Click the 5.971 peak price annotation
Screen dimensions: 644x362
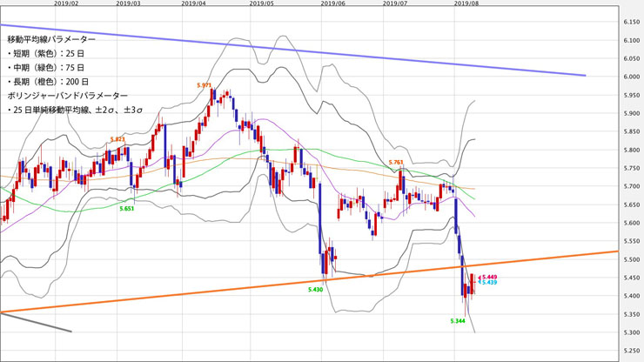coord(205,85)
